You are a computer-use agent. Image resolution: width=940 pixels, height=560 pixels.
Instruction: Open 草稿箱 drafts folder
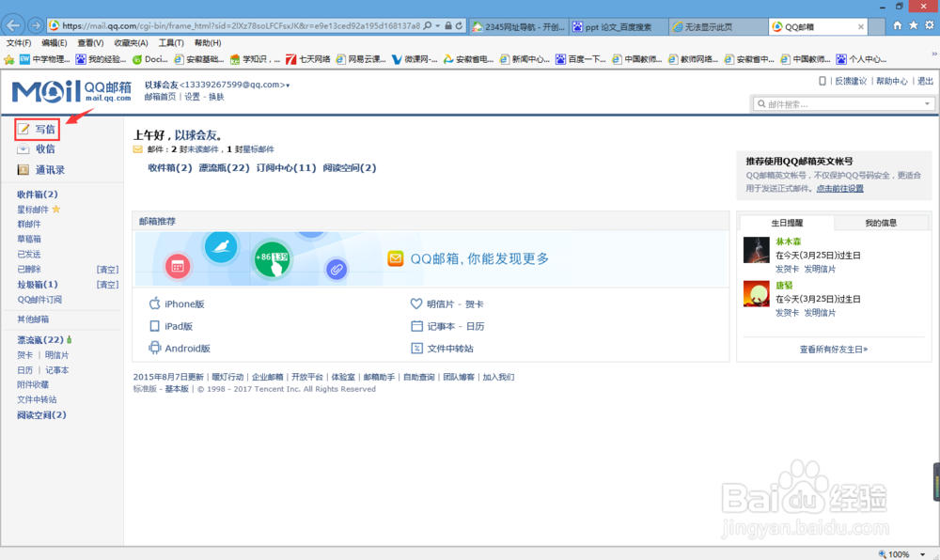tap(29, 239)
